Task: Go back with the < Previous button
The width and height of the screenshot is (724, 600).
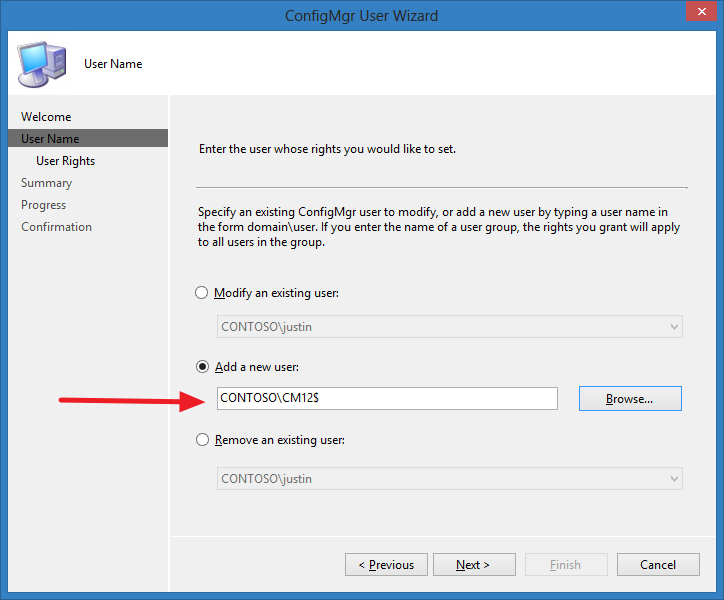Action: click(x=386, y=564)
